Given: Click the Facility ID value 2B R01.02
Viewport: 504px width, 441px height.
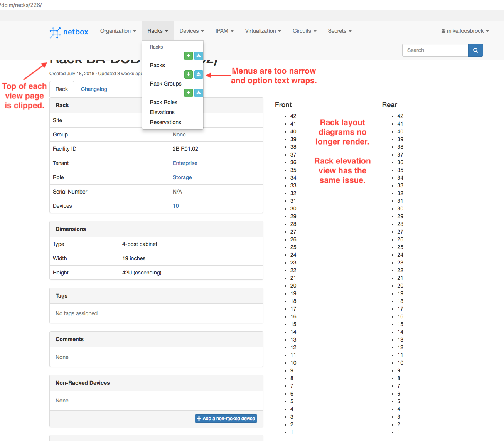Looking at the screenshot, I should click(185, 149).
